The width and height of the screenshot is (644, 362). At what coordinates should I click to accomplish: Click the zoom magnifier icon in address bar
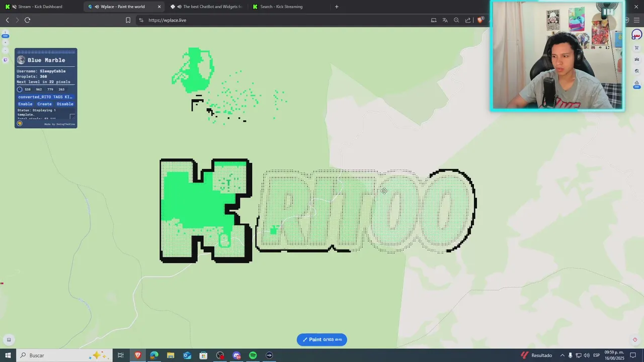pos(456,20)
